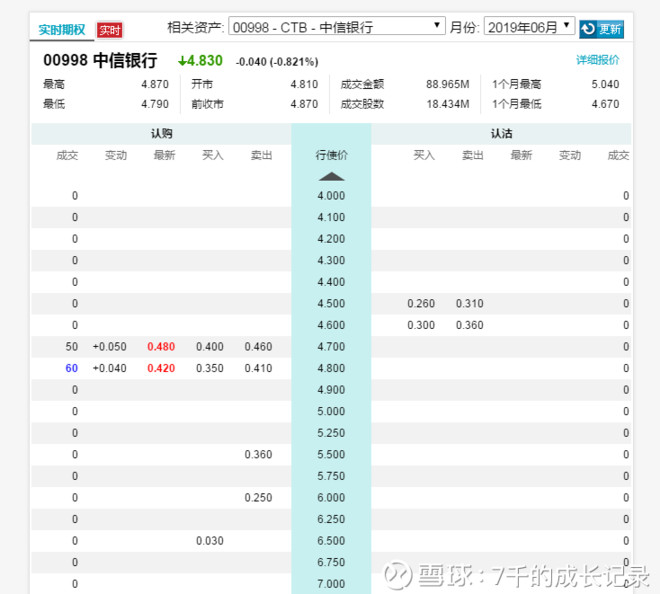Viewport: 660px width, 594px height.
Task: Select the 6.000 strike price
Action: (331, 498)
